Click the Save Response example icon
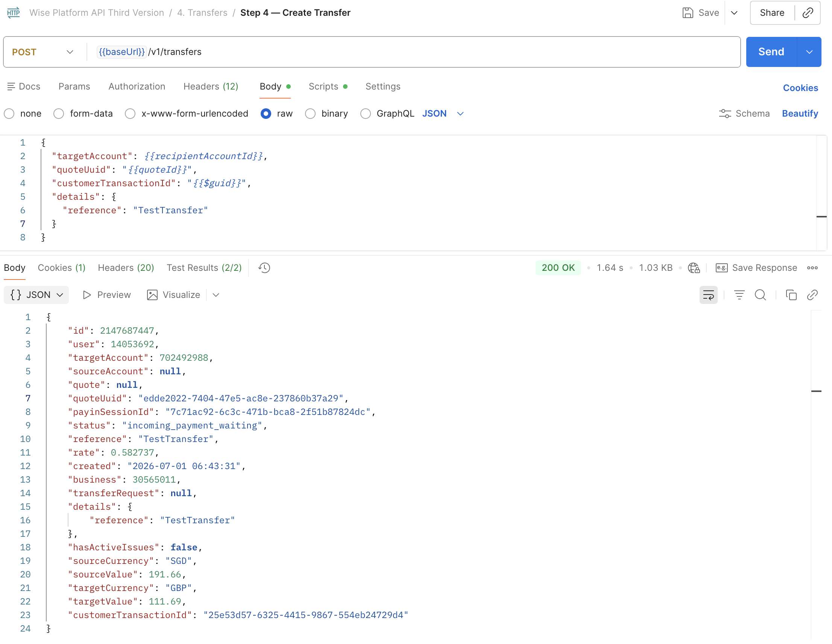 (x=721, y=268)
